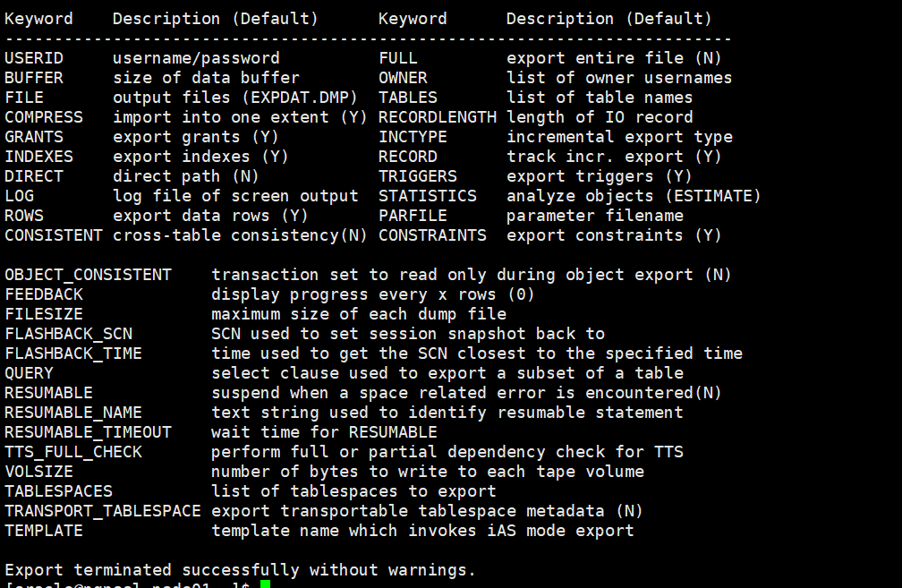Image resolution: width=902 pixels, height=588 pixels.
Task: Click the "Export terminated successfully" message line
Action: click(x=240, y=570)
